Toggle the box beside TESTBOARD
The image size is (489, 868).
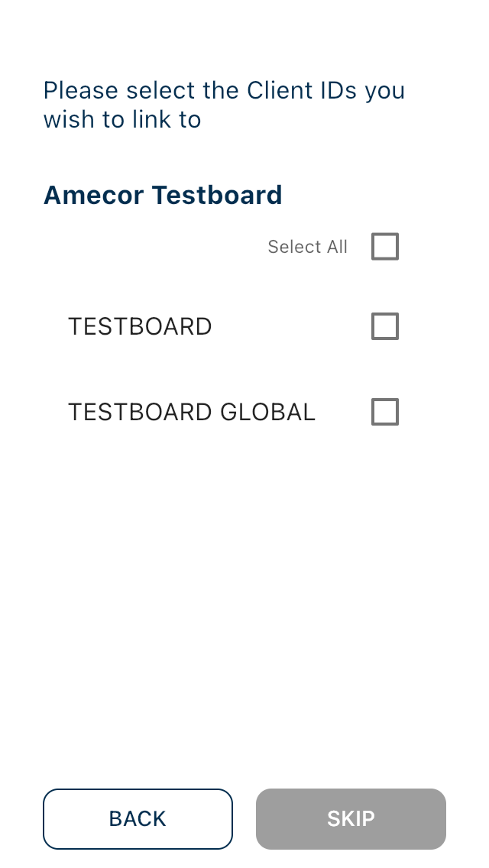385,326
